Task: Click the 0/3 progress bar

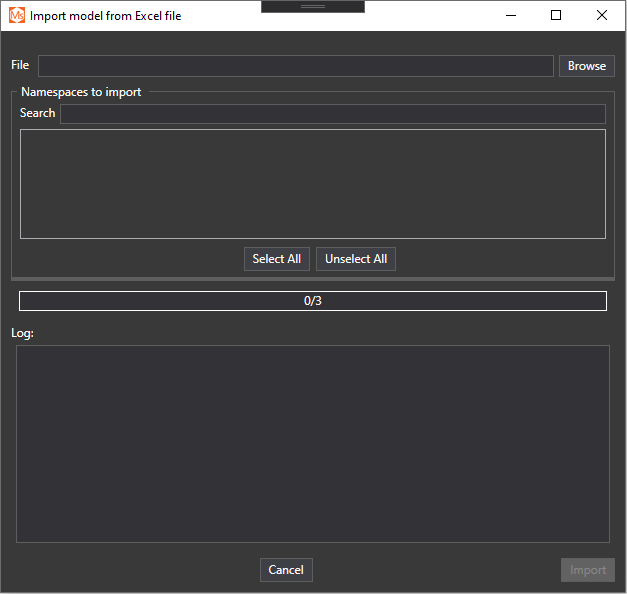Action: [x=312, y=301]
